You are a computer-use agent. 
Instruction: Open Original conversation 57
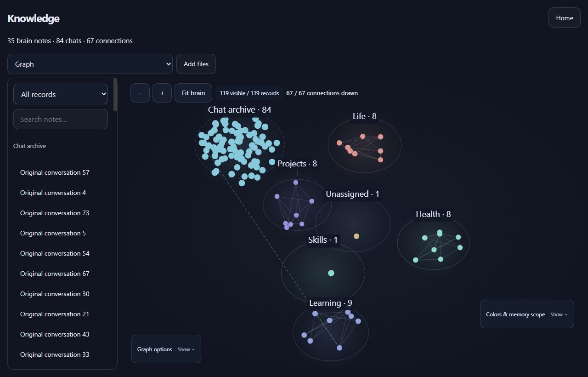pyautogui.click(x=55, y=172)
